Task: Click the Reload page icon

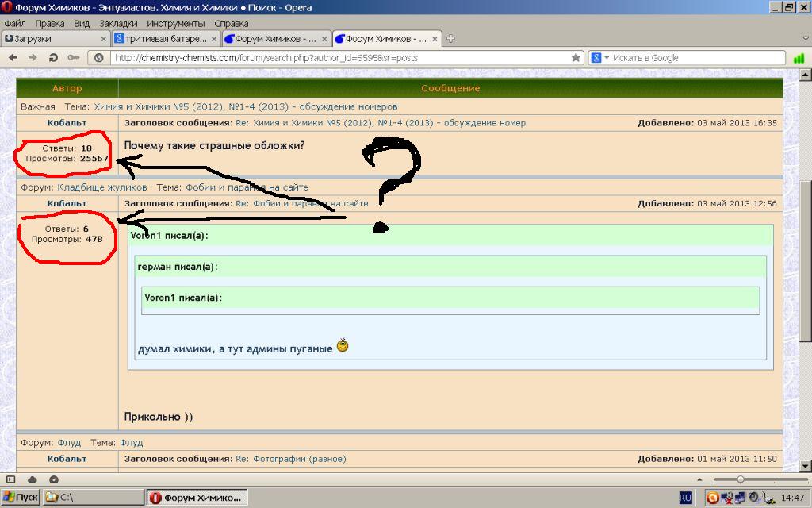Action: (53, 58)
